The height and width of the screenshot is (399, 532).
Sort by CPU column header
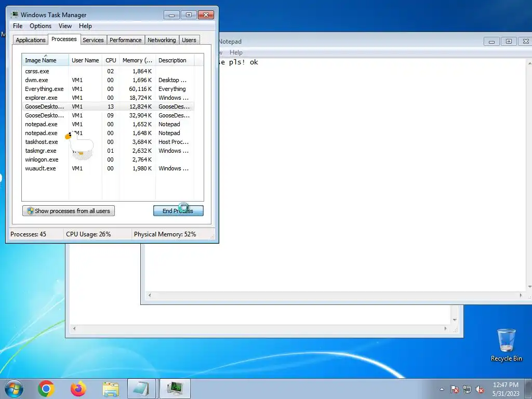(x=111, y=60)
